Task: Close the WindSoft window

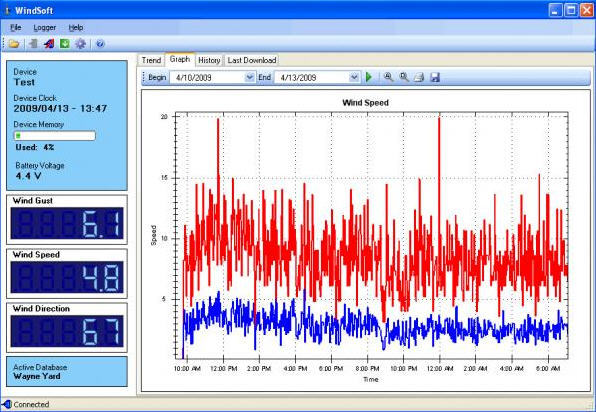Action: pos(586,11)
